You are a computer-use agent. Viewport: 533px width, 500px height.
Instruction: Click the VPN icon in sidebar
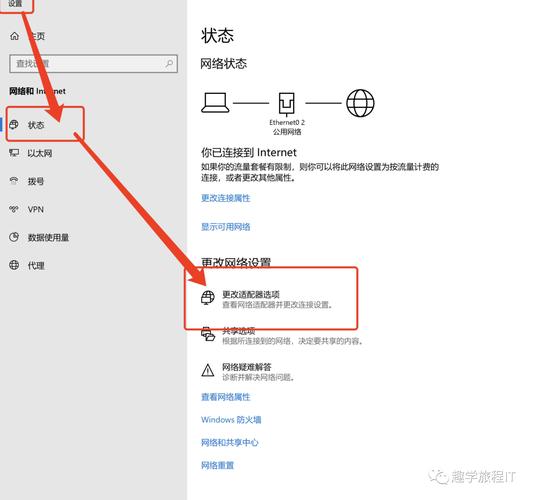[14, 209]
